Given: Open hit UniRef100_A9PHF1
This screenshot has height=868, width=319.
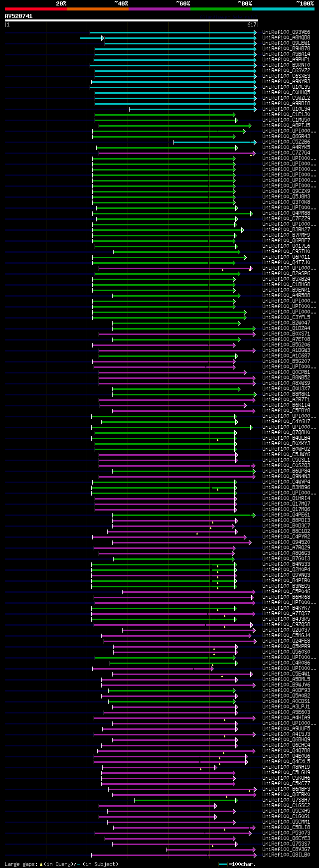Looking at the screenshot, I should click(x=286, y=60).
